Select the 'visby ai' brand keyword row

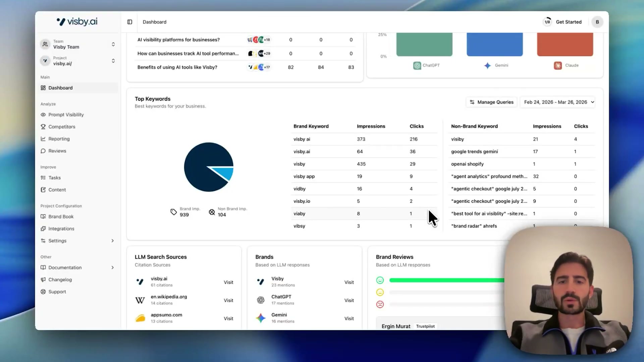[x=364, y=139]
